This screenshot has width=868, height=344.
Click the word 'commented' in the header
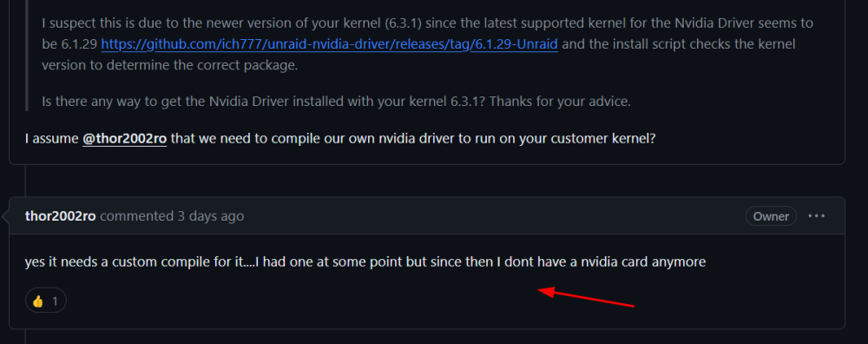tap(137, 216)
